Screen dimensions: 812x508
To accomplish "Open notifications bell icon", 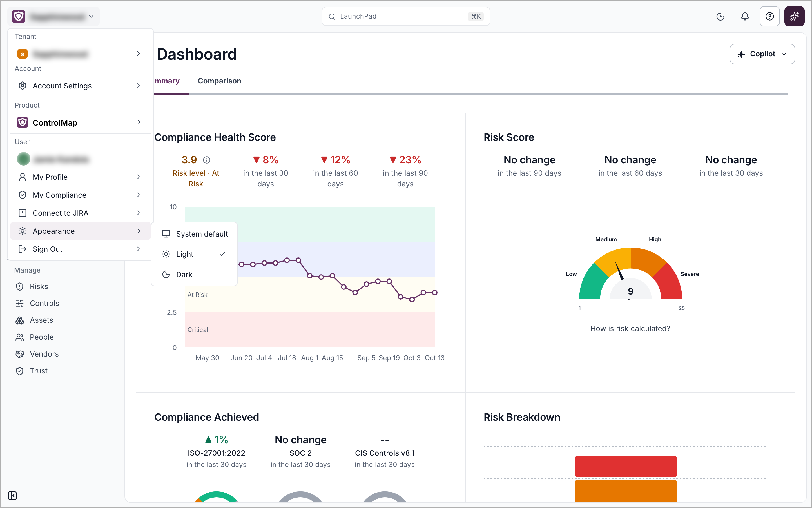I will coord(745,16).
